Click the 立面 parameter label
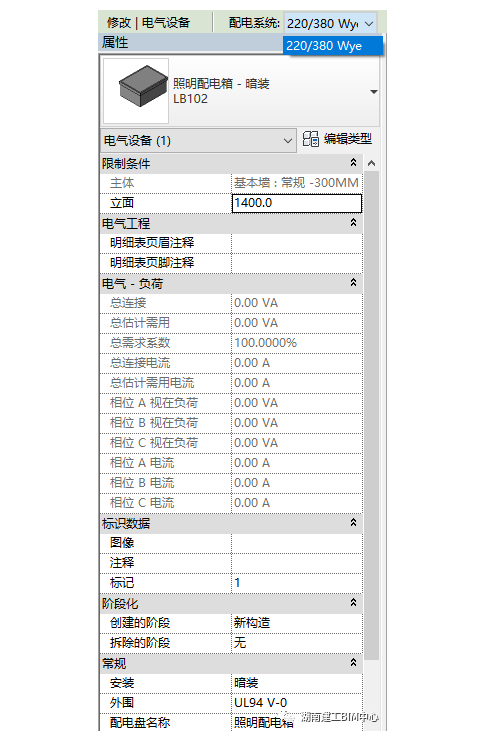The height and width of the screenshot is (737, 503). pos(122,203)
